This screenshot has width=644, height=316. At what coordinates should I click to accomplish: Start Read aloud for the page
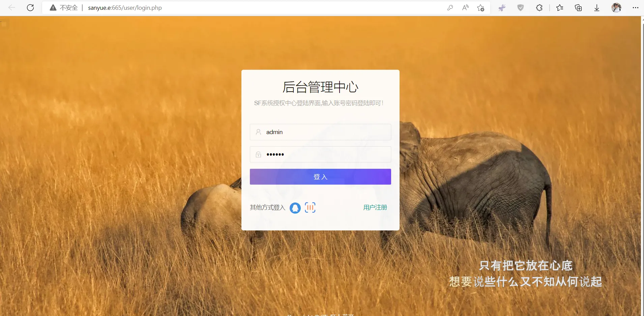[x=466, y=7]
